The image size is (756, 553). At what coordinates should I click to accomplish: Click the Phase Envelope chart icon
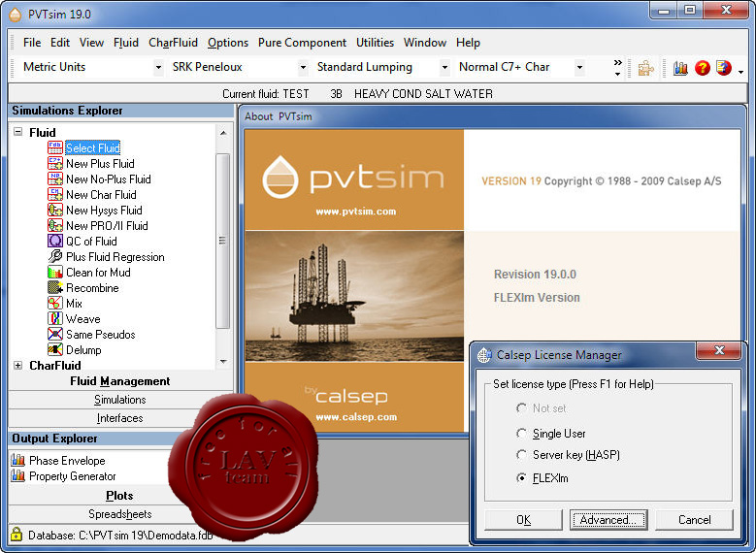17,460
